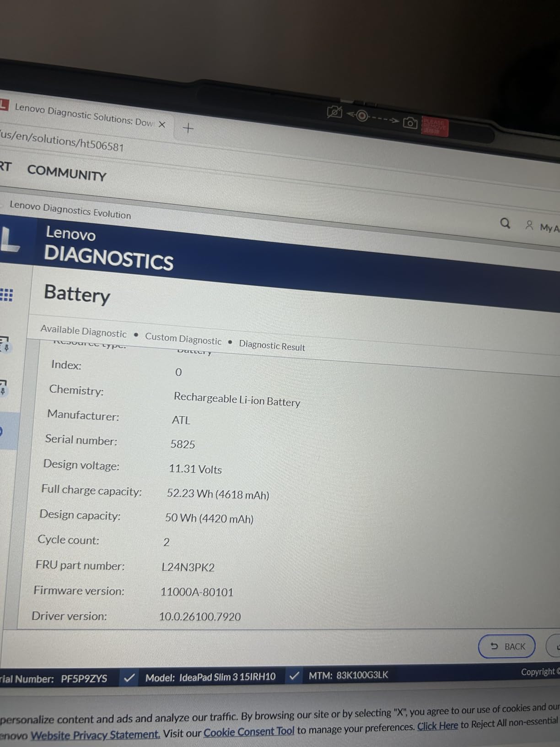Viewport: 560px width, 747px height.
Task: Click the MTM 83K100G3LK text
Action: [x=348, y=675]
